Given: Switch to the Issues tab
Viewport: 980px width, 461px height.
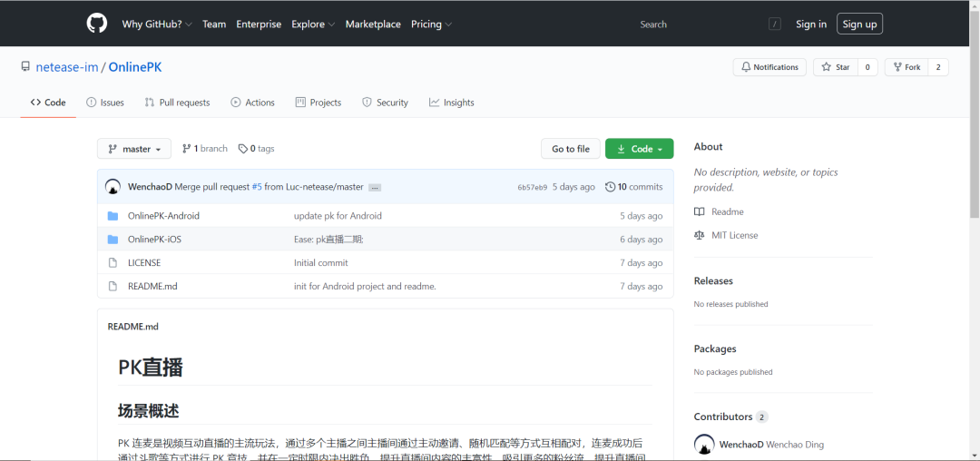Looking at the screenshot, I should point(105,103).
